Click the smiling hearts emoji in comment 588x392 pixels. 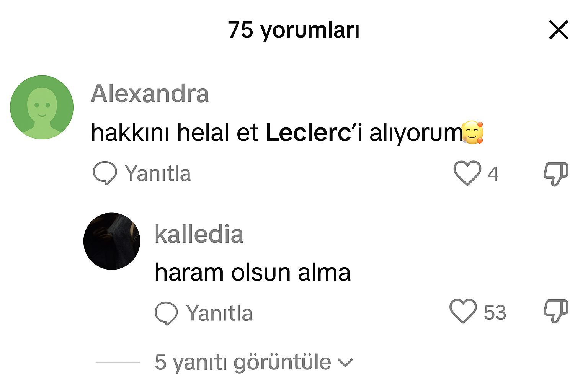pos(472,132)
